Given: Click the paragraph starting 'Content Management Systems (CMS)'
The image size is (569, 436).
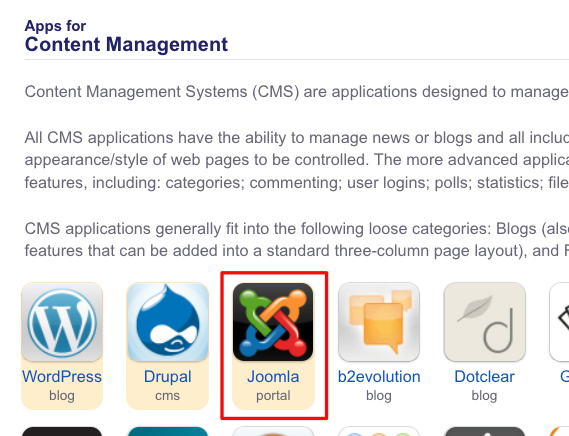Looking at the screenshot, I should point(297,91).
